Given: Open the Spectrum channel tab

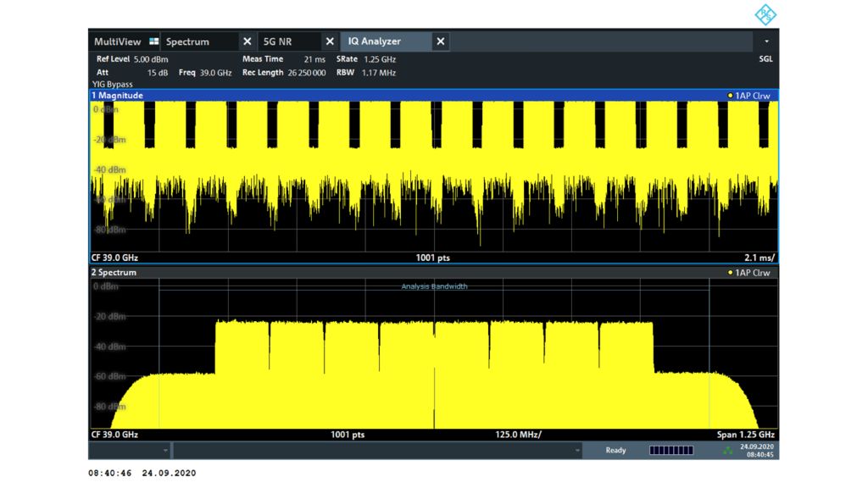Looking at the screenshot, I should point(188,42).
